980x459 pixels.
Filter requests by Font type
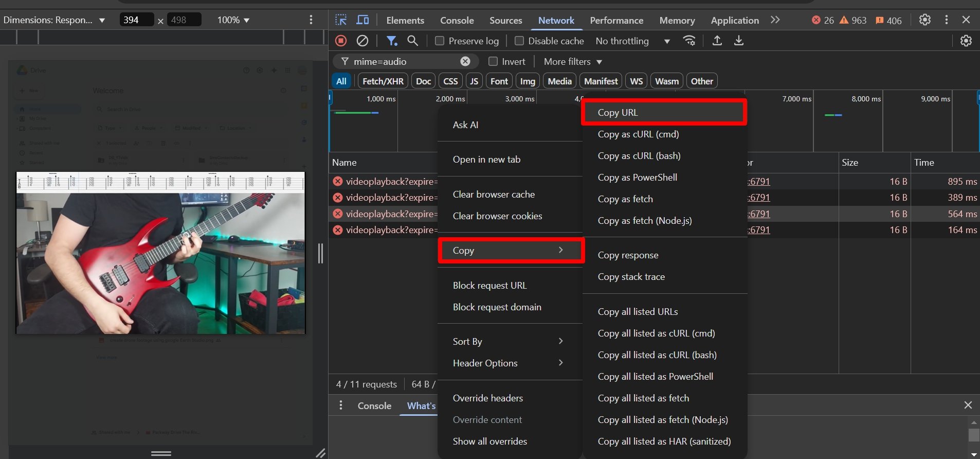(x=499, y=81)
